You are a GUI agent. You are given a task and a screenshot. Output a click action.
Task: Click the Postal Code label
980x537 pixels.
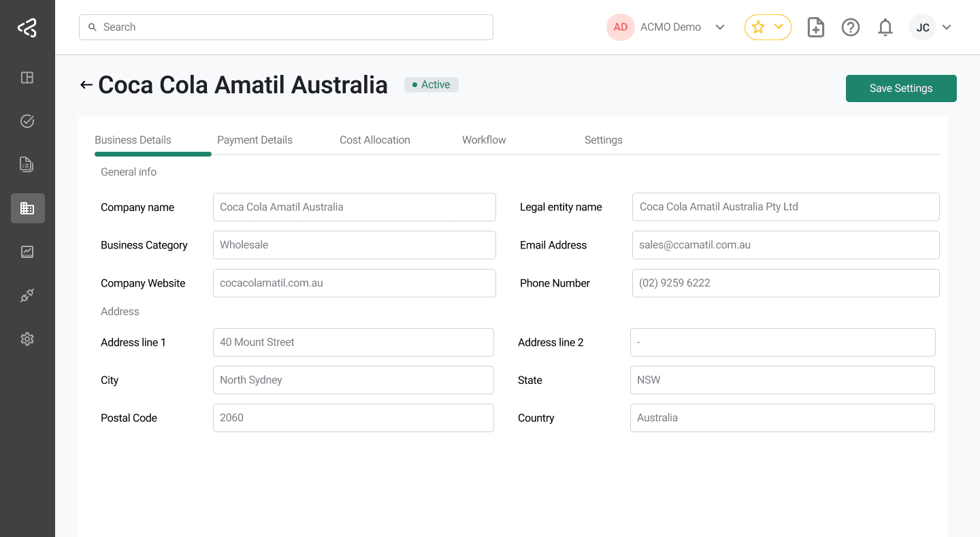coord(129,418)
